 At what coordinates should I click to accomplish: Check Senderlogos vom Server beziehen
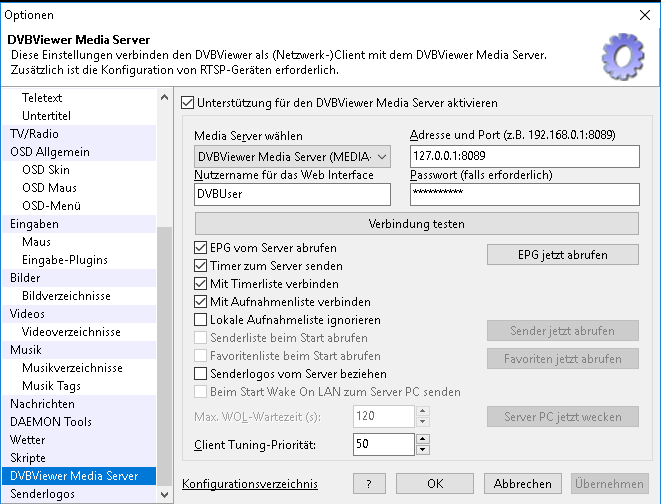(201, 373)
